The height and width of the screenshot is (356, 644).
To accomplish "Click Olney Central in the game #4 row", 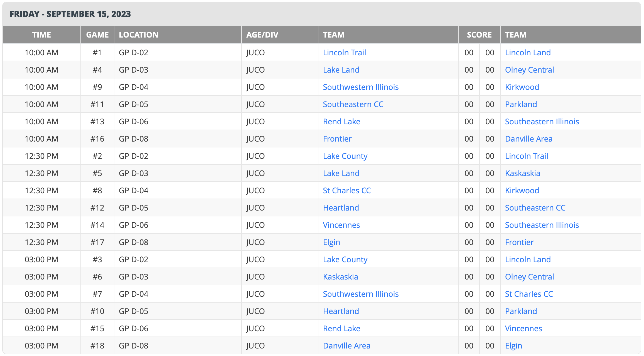I will pyautogui.click(x=529, y=70).
